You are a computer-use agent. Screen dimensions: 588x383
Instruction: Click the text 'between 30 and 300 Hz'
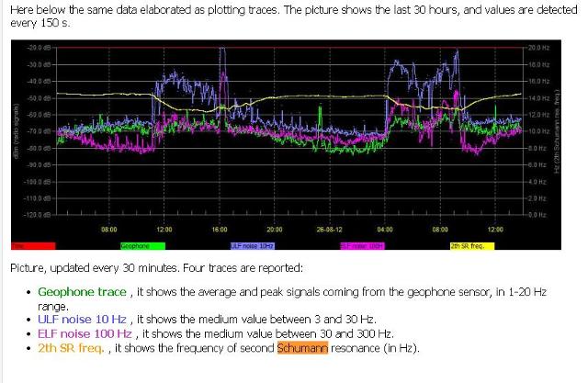(x=334, y=333)
